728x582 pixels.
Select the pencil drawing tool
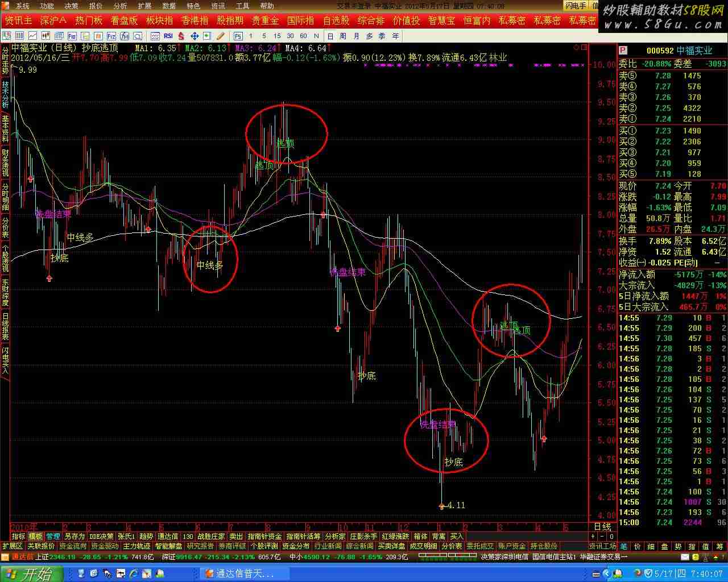click(x=221, y=36)
